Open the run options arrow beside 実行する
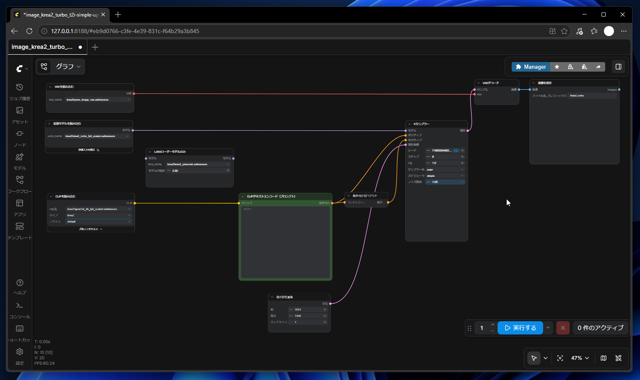This screenshot has width=640, height=380. 548,328
